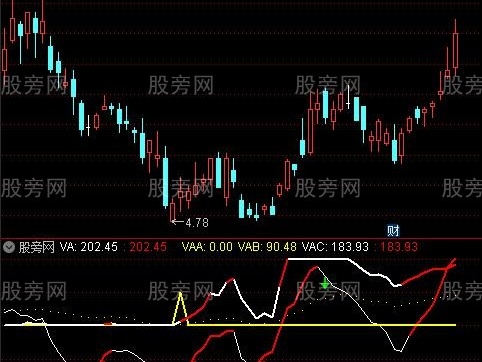Select the red 202.45 value
This screenshot has height=362, width=482.
point(148,247)
